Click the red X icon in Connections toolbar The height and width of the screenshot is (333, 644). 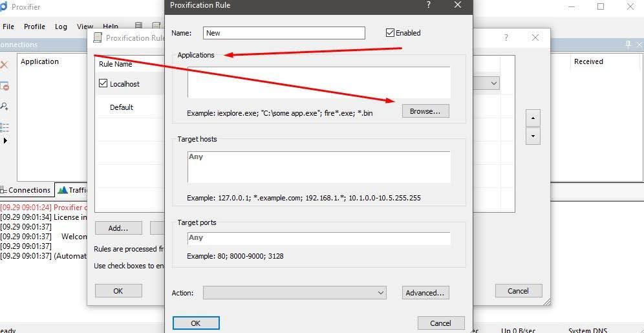(4, 65)
